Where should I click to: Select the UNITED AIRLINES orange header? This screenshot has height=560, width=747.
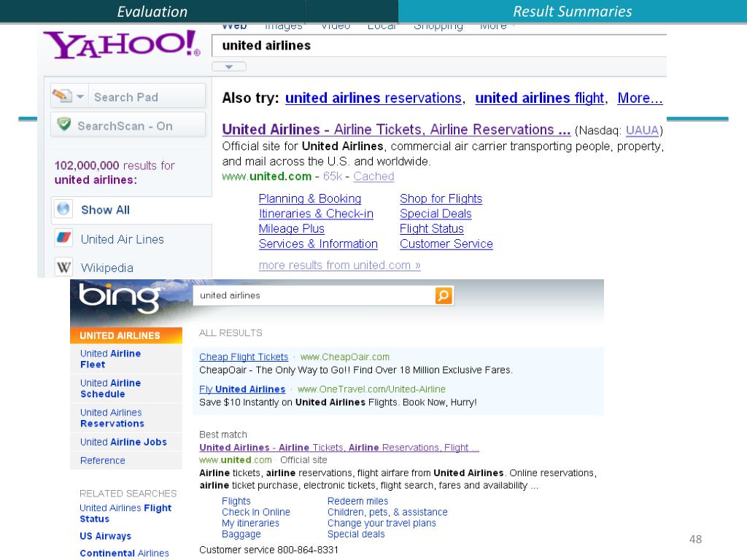click(x=125, y=335)
